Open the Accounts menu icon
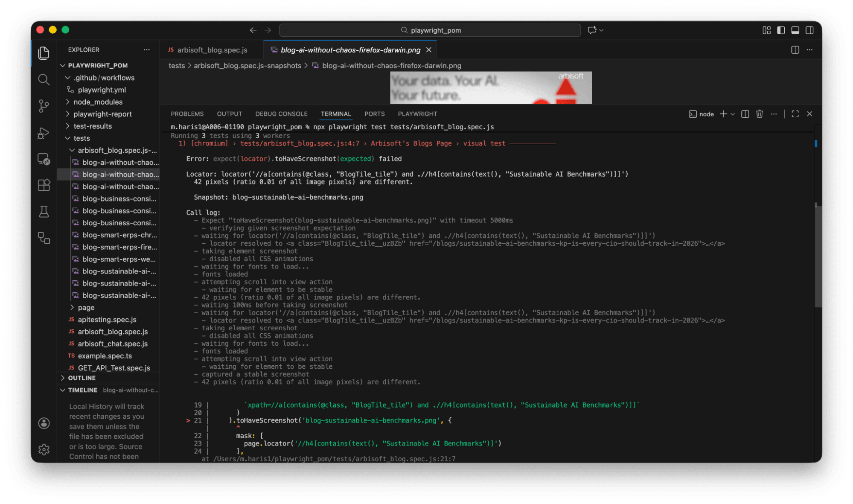This screenshot has width=853, height=504. (44, 423)
